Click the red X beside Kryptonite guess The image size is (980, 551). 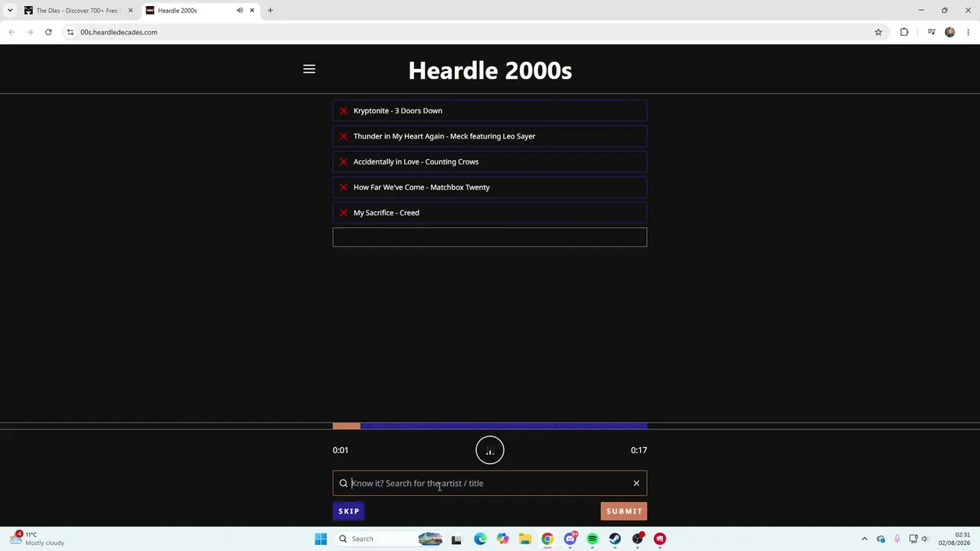343,111
